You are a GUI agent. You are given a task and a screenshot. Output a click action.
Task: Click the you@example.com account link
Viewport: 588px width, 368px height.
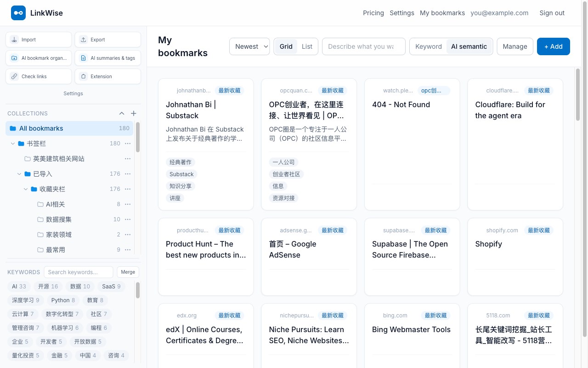pyautogui.click(x=499, y=13)
